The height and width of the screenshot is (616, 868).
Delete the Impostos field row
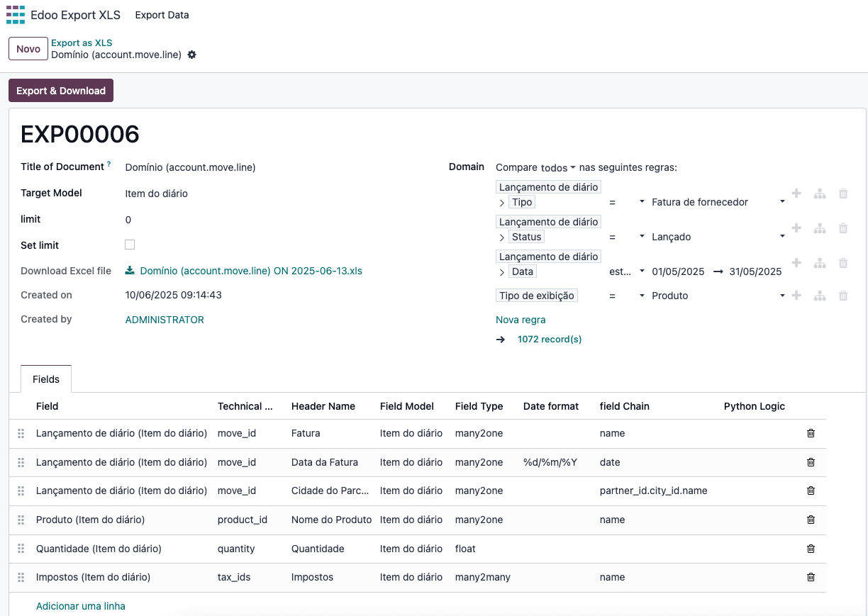pyautogui.click(x=811, y=577)
